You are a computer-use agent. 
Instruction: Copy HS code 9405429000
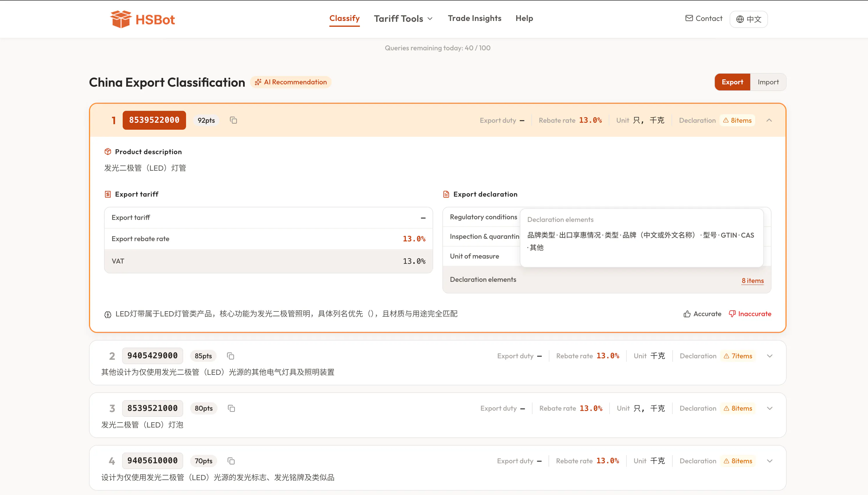231,356
